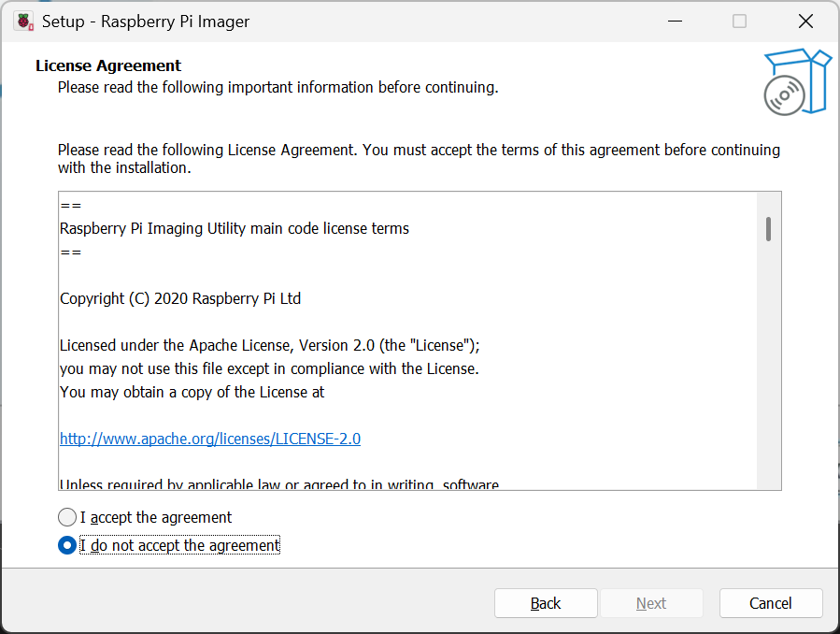
Task: Go back with the Back button
Action: (546, 603)
